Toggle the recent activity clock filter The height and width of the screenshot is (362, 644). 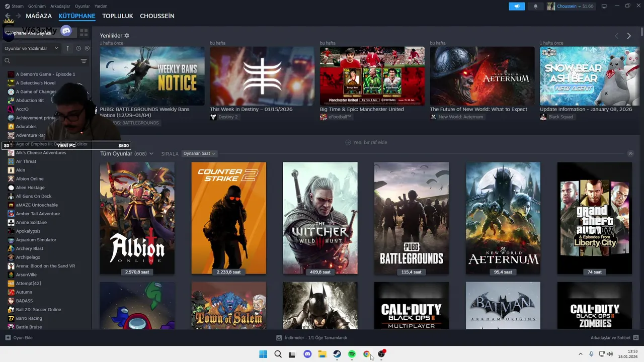(78, 48)
